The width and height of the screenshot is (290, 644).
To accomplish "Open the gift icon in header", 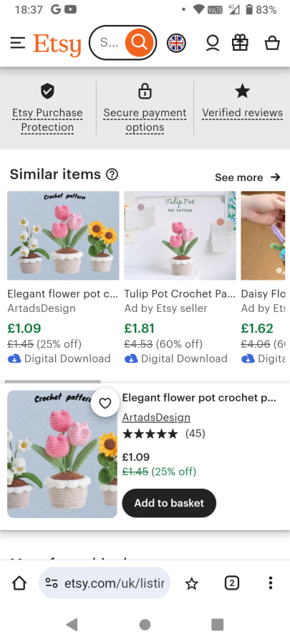I will tap(241, 42).
